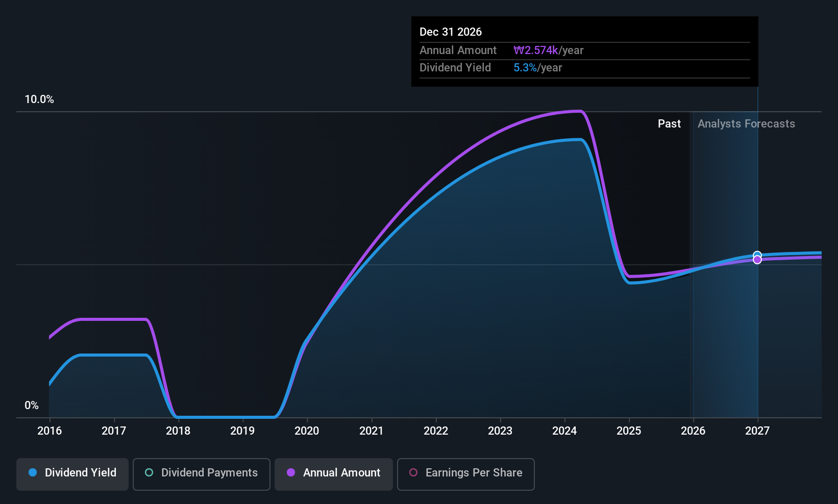Image resolution: width=838 pixels, height=504 pixels.
Task: Select the 2020 label on the timeline axis
Action: pyautogui.click(x=306, y=431)
